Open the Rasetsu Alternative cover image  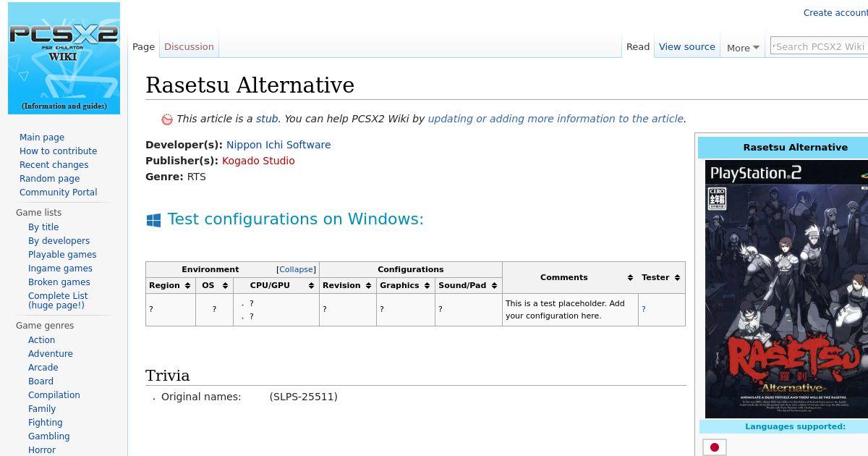tap(786, 290)
